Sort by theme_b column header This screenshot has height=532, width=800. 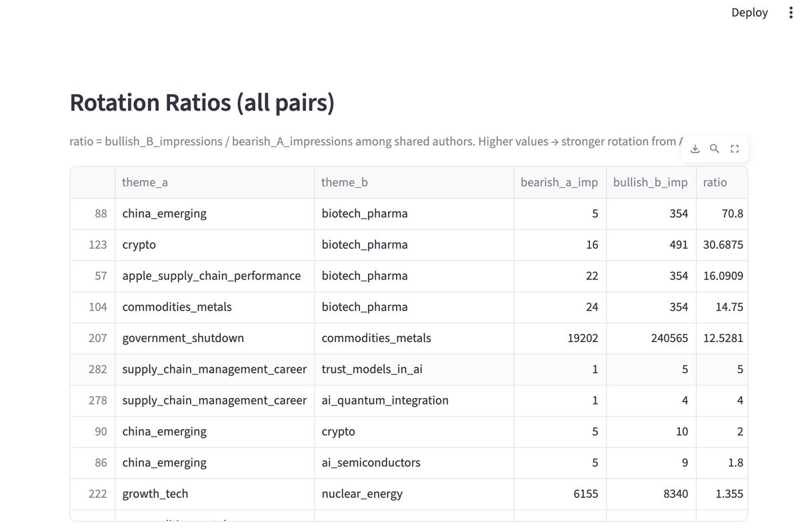[x=414, y=182]
